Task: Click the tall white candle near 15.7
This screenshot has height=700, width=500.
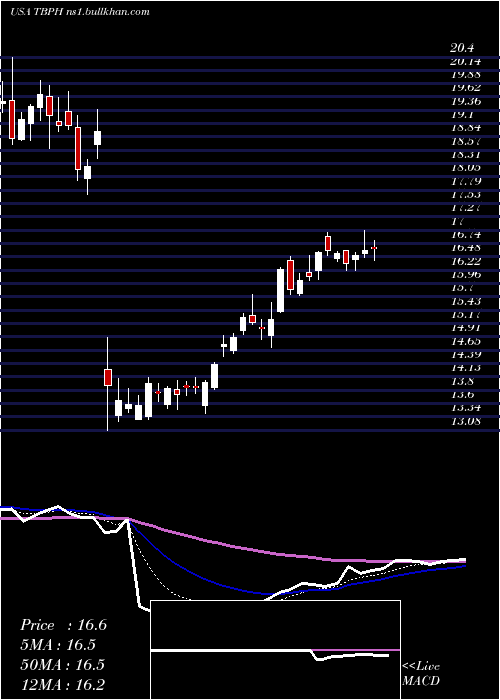Action: [x=280, y=290]
